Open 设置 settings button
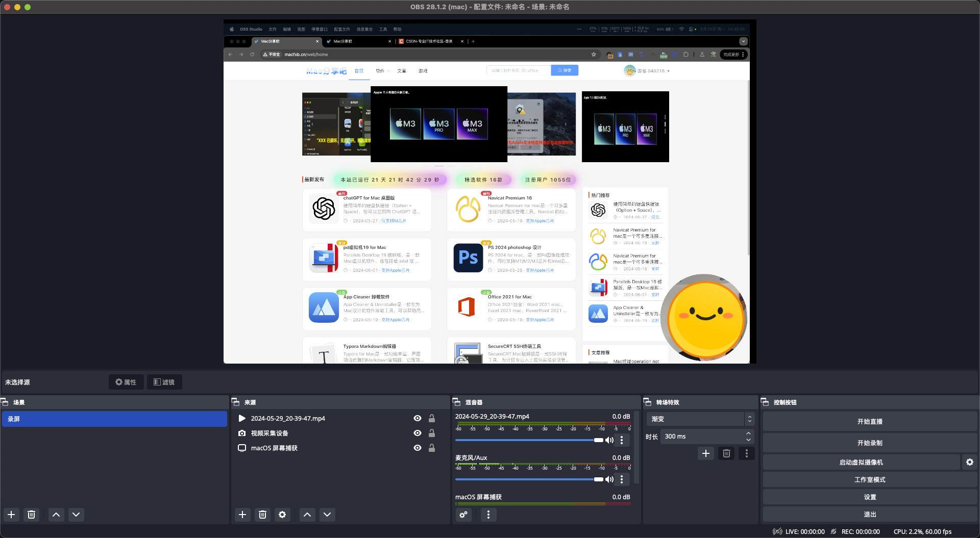The width and height of the screenshot is (980, 538). click(870, 497)
